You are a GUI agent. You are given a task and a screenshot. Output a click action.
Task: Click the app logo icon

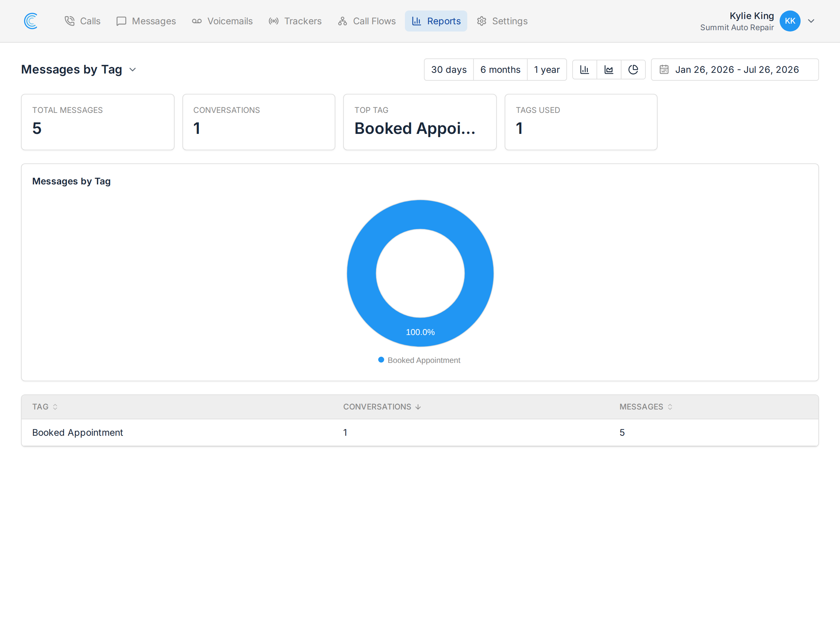tap(31, 21)
